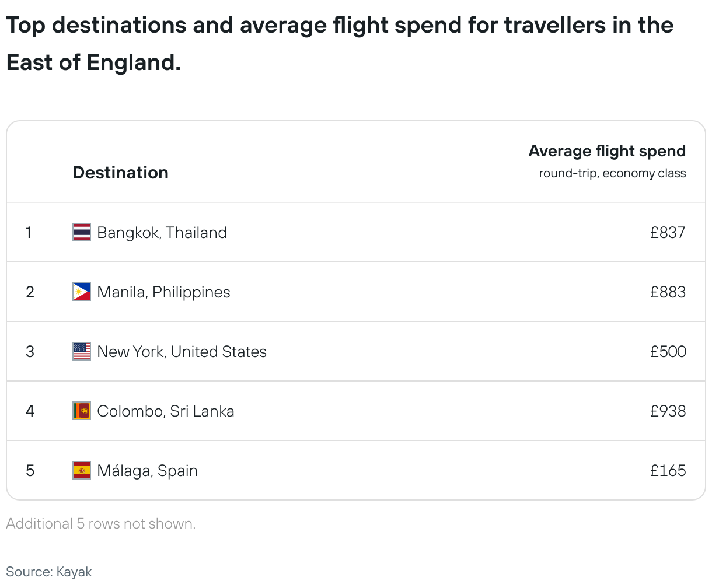Click the round-trip, economy class subheading

coord(612,173)
